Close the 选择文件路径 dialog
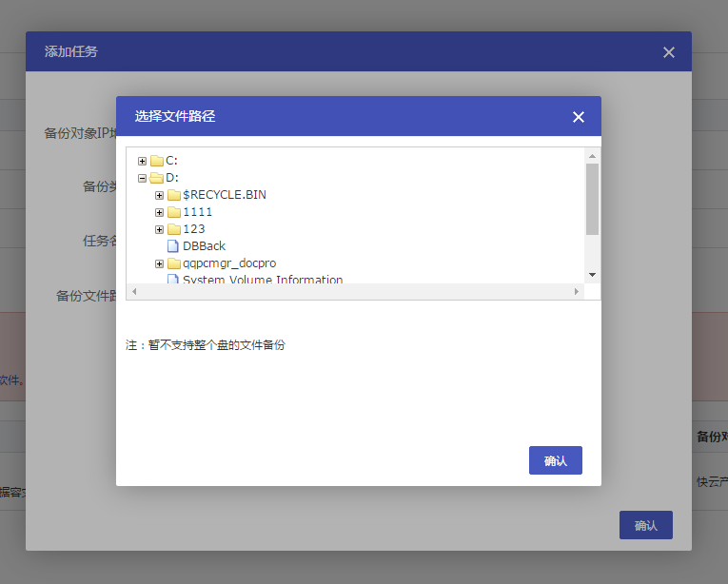The image size is (728, 584). point(578,117)
